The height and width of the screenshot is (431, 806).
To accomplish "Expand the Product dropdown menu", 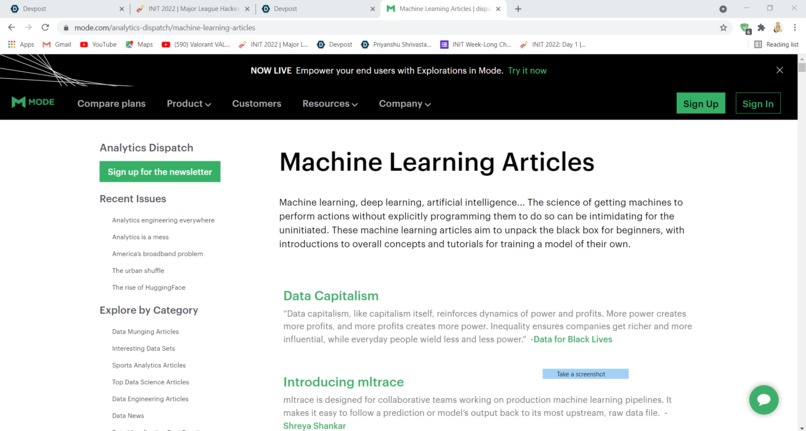I will point(189,103).
